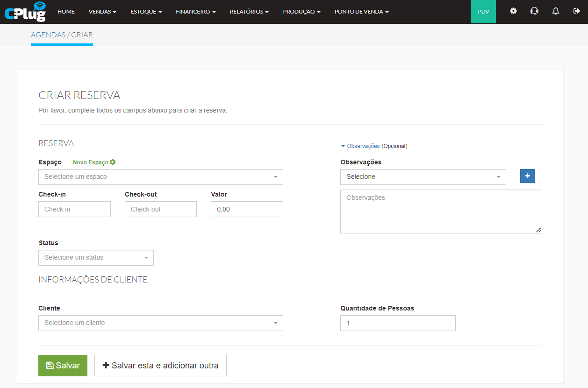Screen dimensions: 588x388
Task: Click the blue plus button beside Observações
Action: click(527, 176)
